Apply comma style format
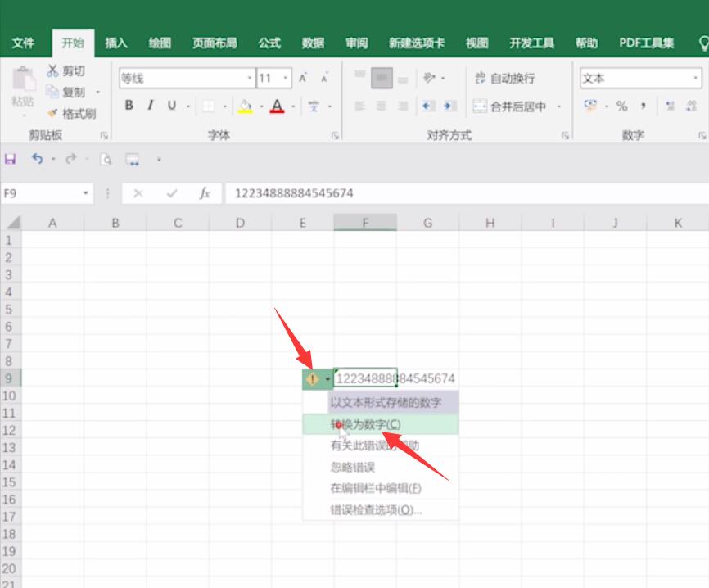The height and width of the screenshot is (588, 709). pos(643,106)
